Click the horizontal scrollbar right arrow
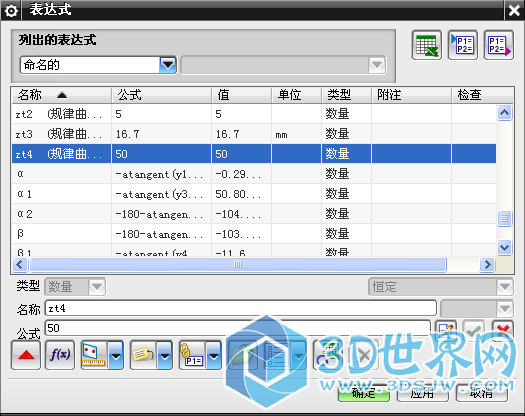 [x=488, y=265]
